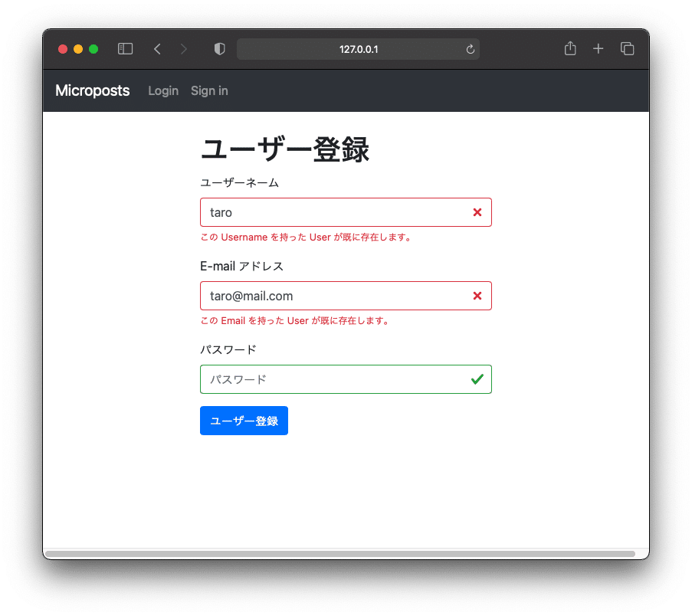Open the Microposts brand link

point(92,90)
